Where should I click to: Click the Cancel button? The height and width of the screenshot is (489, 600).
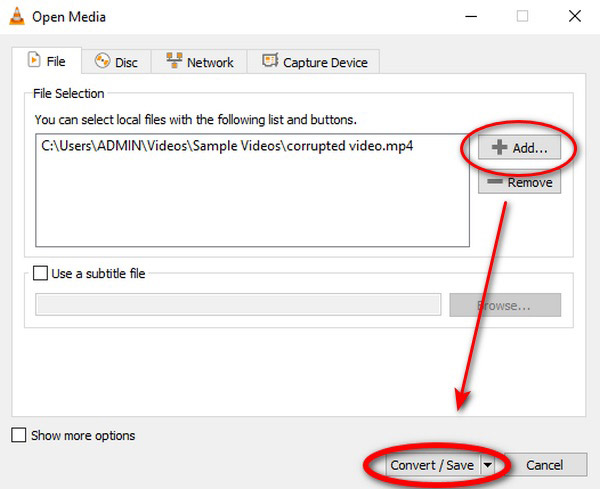pyautogui.click(x=544, y=465)
